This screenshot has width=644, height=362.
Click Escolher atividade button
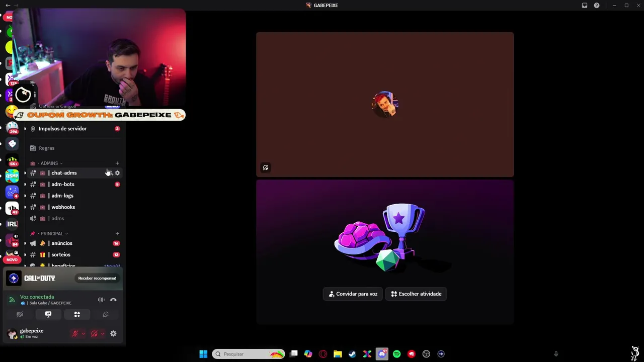(416, 294)
